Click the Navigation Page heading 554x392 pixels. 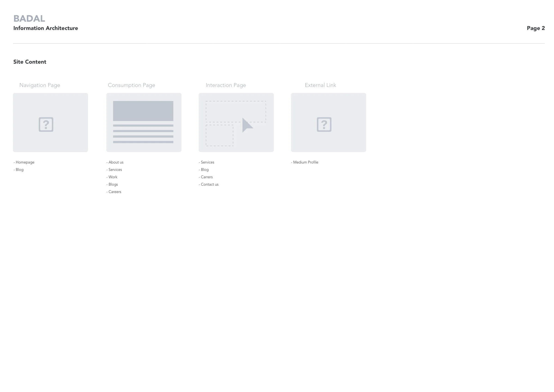[x=40, y=85]
